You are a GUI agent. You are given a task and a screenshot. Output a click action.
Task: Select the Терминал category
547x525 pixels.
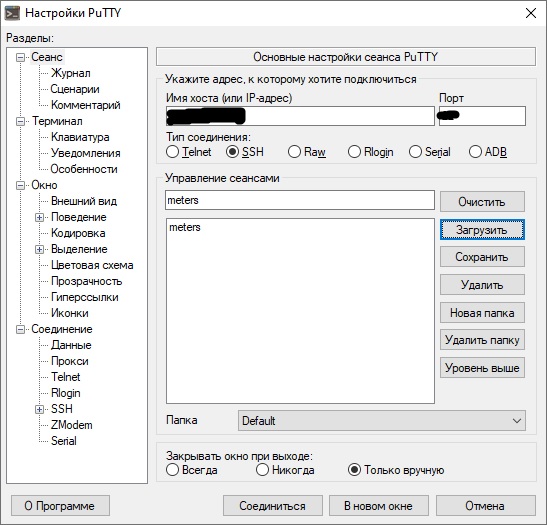(57, 121)
